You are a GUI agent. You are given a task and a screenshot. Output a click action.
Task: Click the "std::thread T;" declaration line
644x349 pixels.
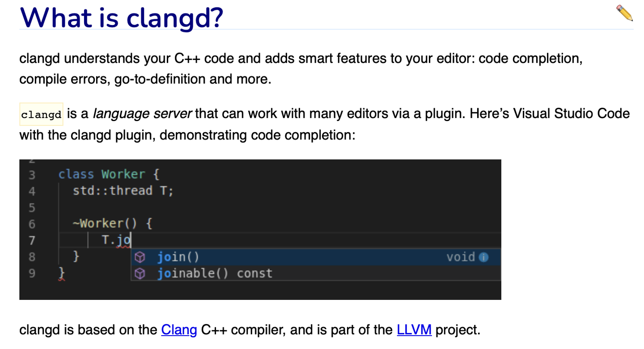[123, 190]
